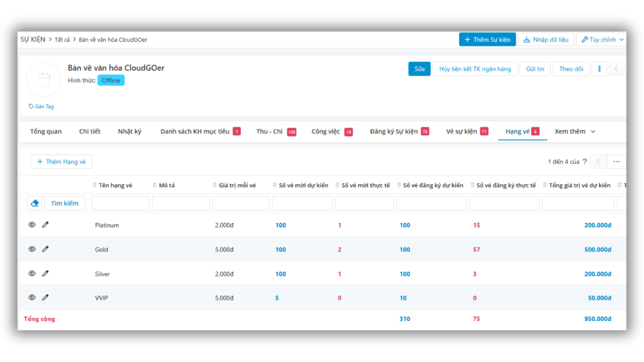Switch to the Thu - Chi tab

(x=270, y=132)
